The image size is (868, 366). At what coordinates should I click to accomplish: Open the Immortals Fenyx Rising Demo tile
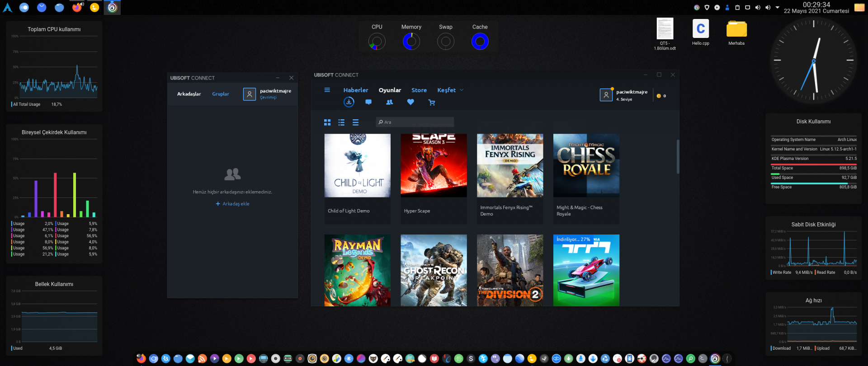pos(510,178)
